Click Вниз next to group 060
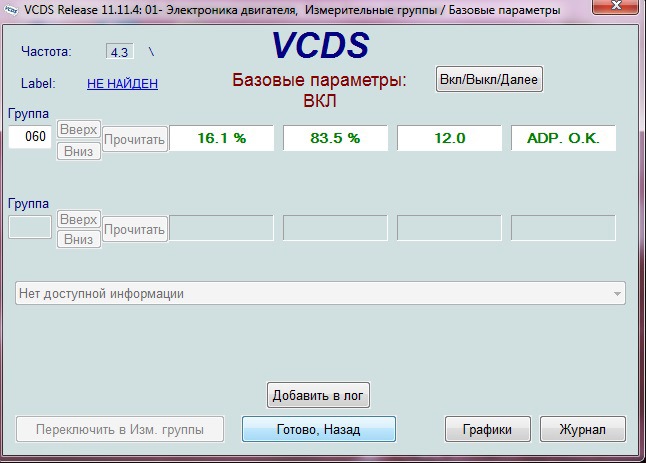 (x=79, y=151)
